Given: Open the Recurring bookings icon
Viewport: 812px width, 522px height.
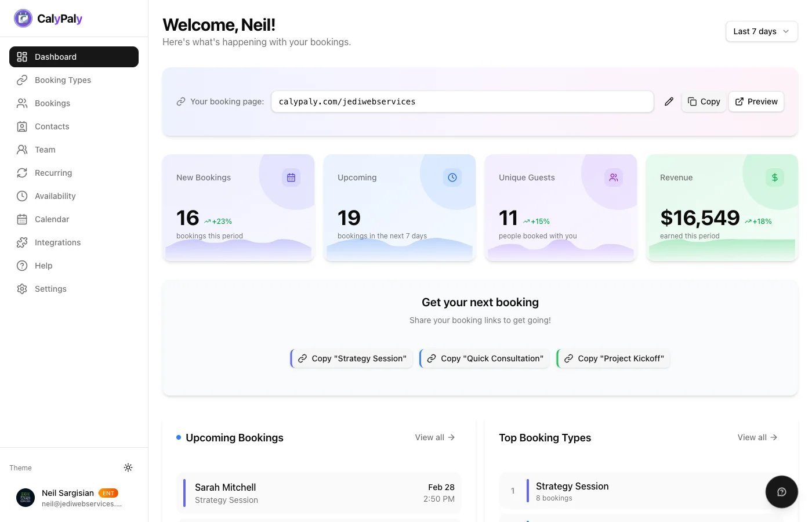Looking at the screenshot, I should pos(22,173).
